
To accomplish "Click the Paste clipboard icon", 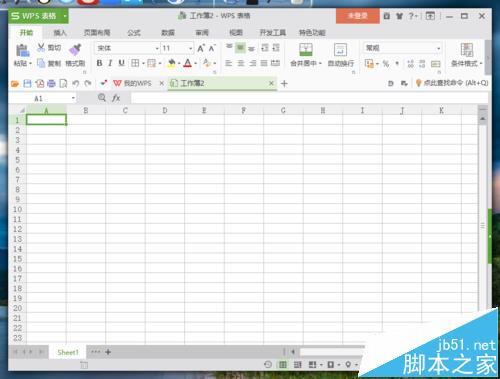I will (x=22, y=50).
